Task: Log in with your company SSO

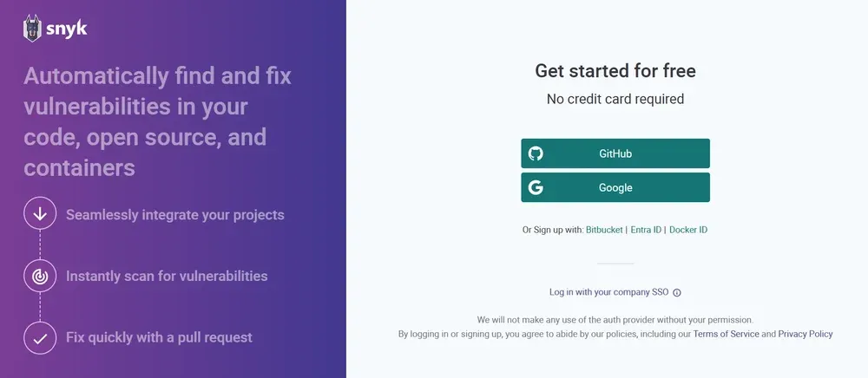Action: 609,292
